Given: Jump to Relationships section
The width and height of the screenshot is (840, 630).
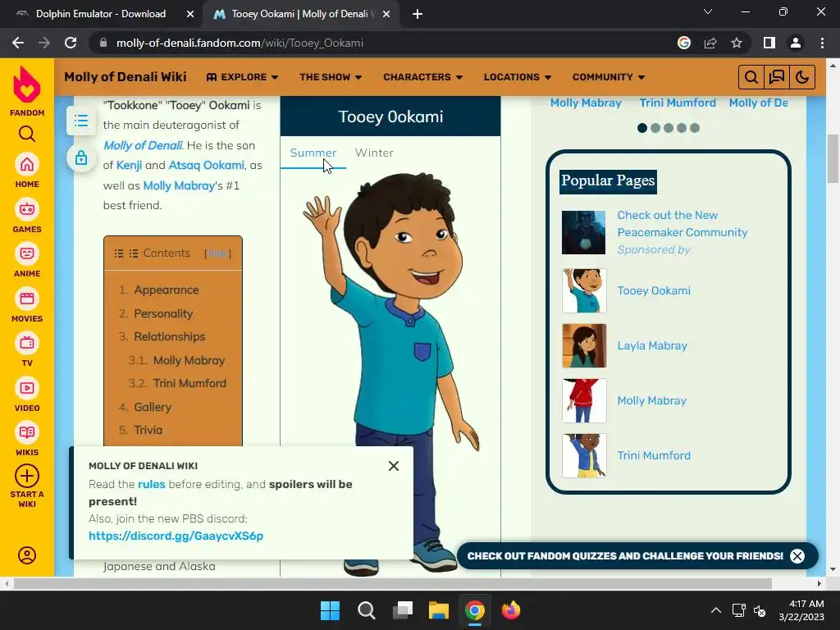Looking at the screenshot, I should tap(169, 336).
